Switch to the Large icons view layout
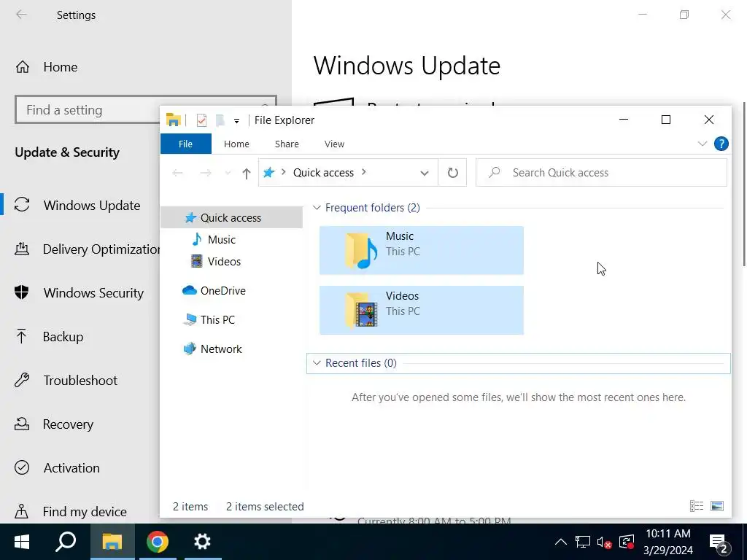 pos(717,506)
